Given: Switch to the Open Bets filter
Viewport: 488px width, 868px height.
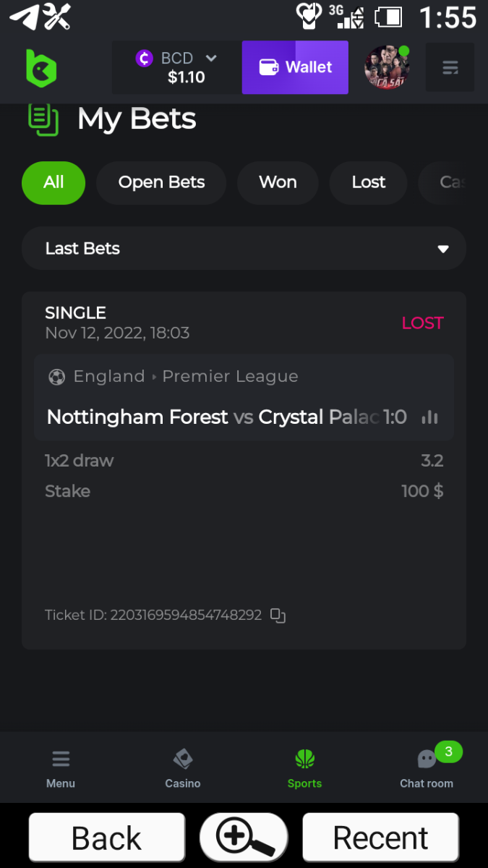Looking at the screenshot, I should [161, 182].
